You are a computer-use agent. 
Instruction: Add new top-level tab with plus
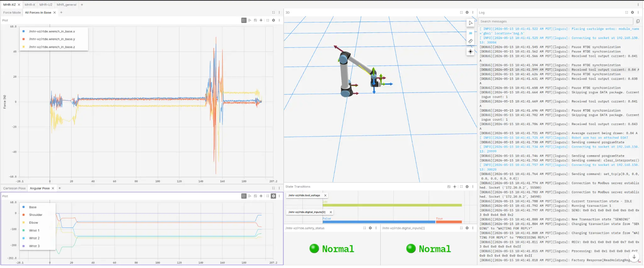[82, 5]
